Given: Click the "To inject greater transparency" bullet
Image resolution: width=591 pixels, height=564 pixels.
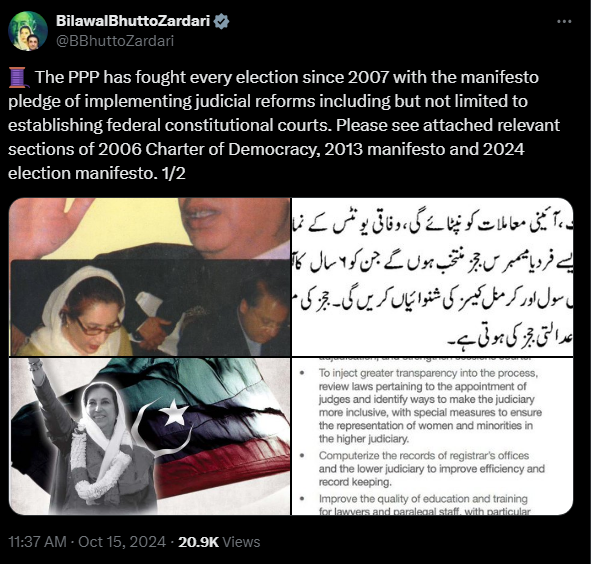Looking at the screenshot, I should pos(430,406).
